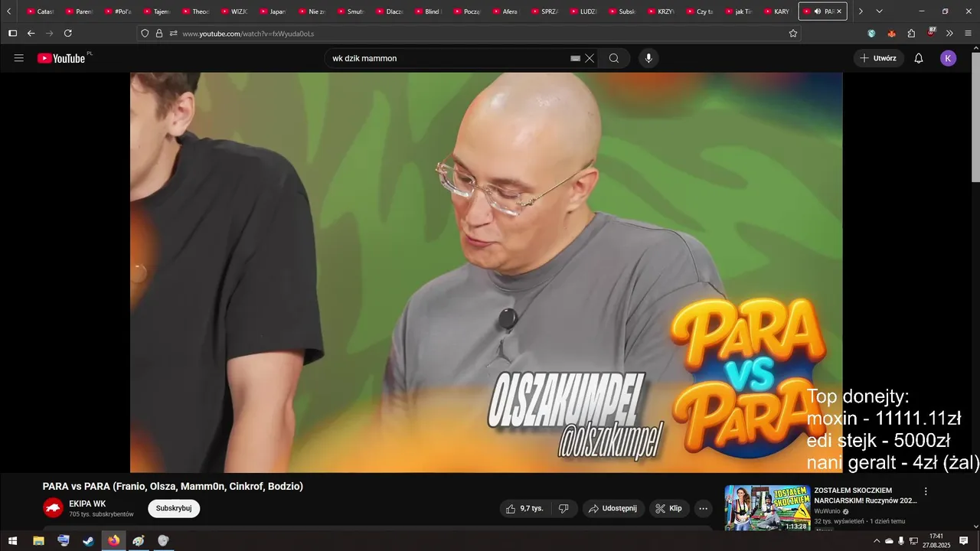The image size is (980, 551).
Task: Open tracking protection shield icon
Action: (x=145, y=34)
